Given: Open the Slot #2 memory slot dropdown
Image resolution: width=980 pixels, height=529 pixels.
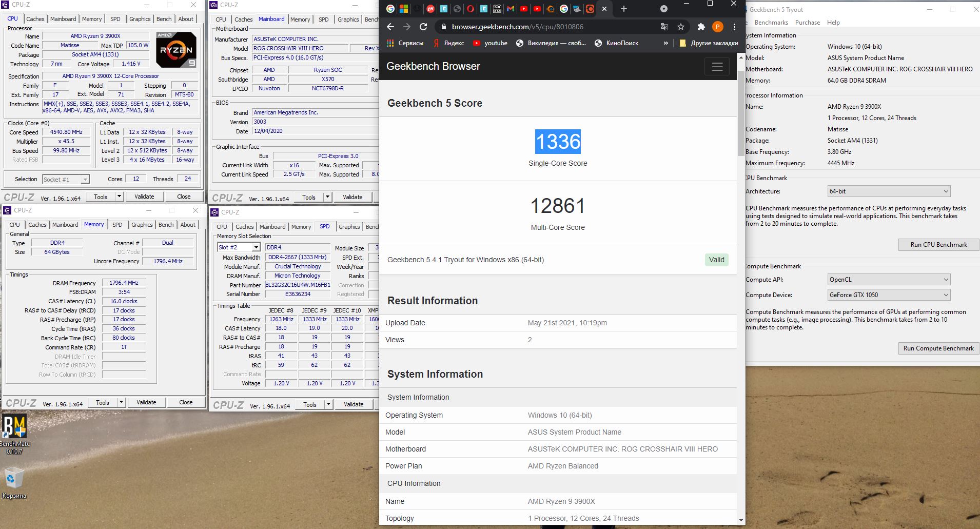Looking at the screenshot, I should click(x=239, y=247).
